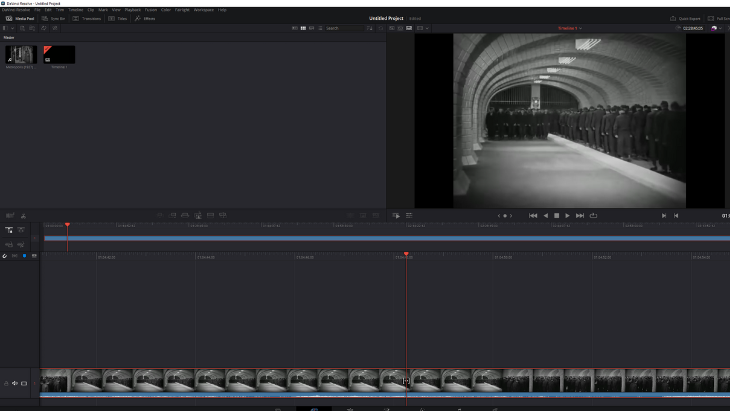
Task: Click Quick Export button
Action: (687, 18)
